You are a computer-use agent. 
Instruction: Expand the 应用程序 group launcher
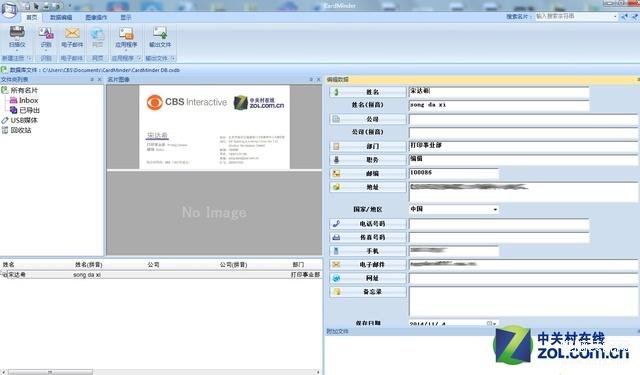pos(139,58)
